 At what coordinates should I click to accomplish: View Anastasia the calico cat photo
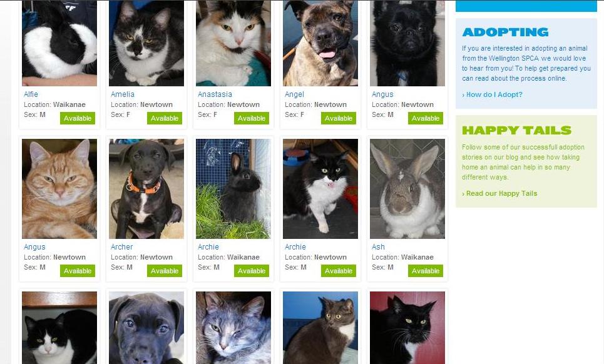(233, 43)
